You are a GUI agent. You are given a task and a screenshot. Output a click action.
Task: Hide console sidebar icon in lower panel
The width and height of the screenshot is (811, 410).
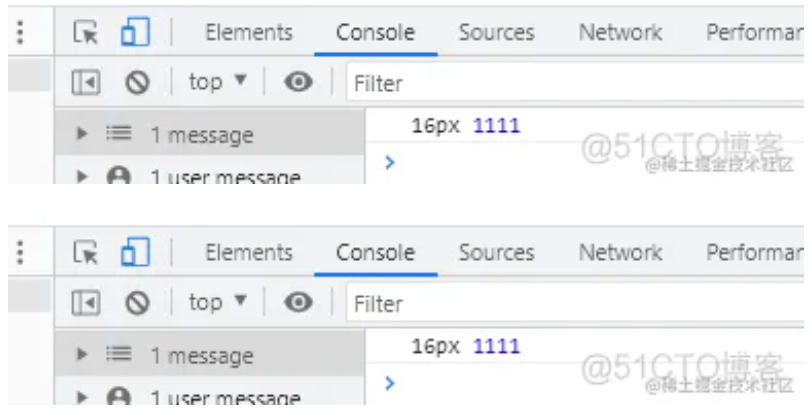click(86, 302)
